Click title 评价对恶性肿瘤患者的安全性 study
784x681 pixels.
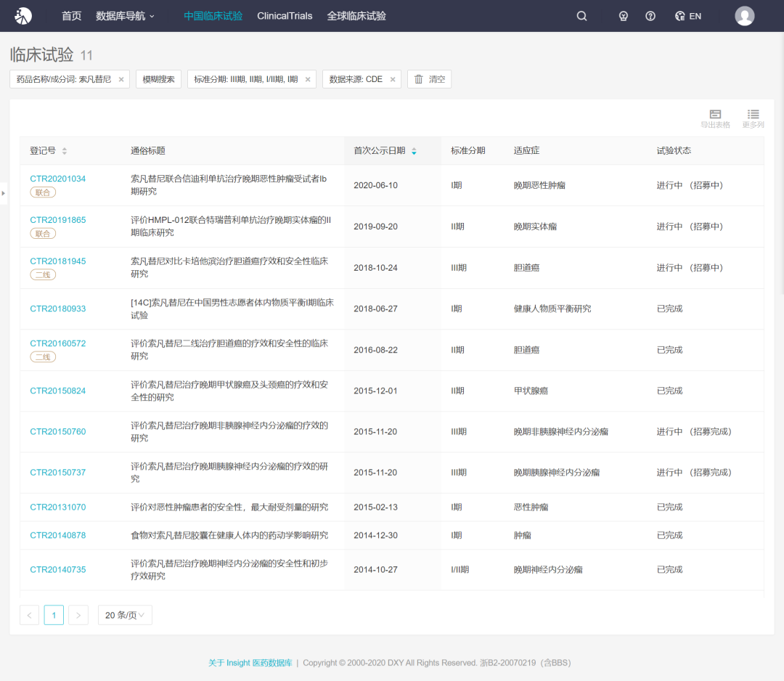(229, 507)
